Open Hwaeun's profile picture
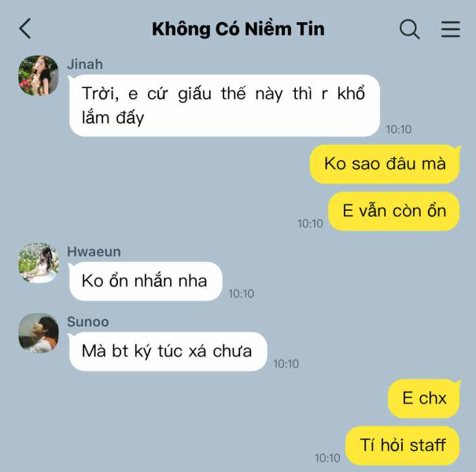476x472 pixels. (39, 263)
